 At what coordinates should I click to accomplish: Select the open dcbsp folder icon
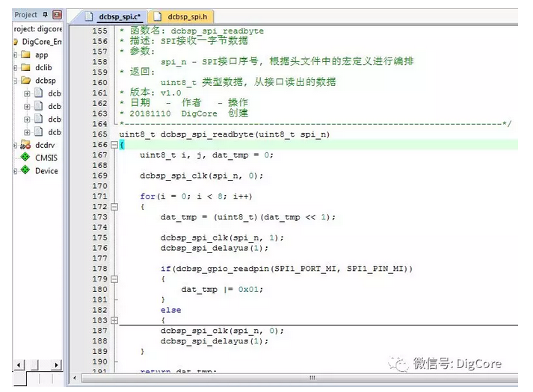click(x=25, y=80)
